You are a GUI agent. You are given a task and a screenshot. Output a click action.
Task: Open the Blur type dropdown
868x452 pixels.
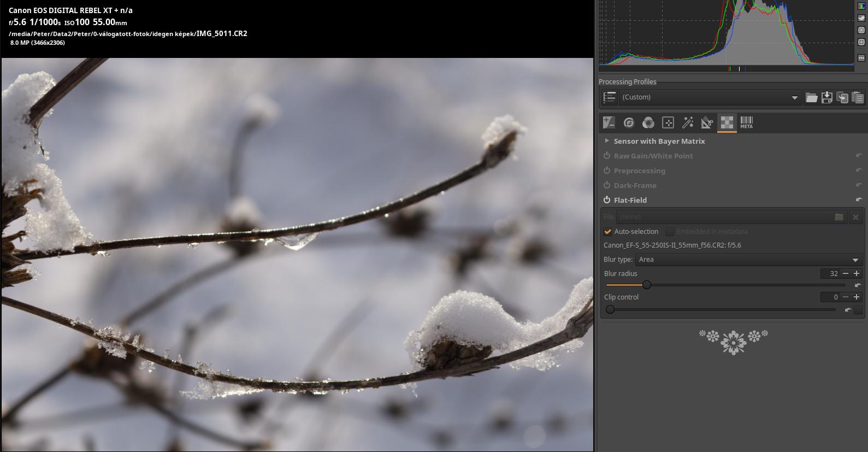[748, 260]
